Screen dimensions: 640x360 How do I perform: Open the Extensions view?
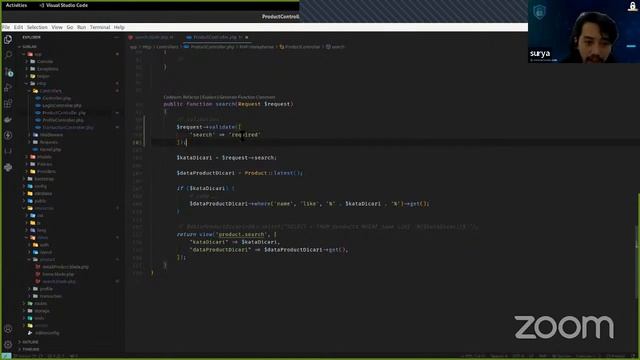[x=8, y=103]
